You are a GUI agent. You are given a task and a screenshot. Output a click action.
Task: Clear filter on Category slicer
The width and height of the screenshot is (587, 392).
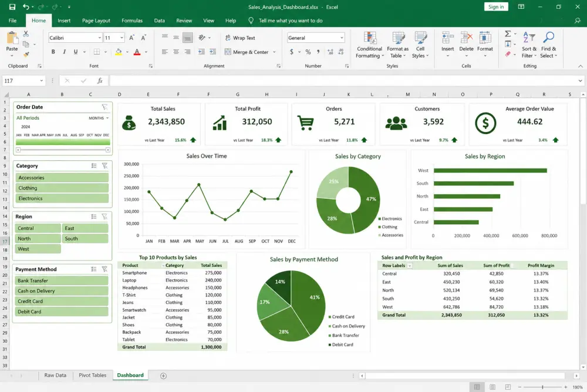[x=105, y=165]
